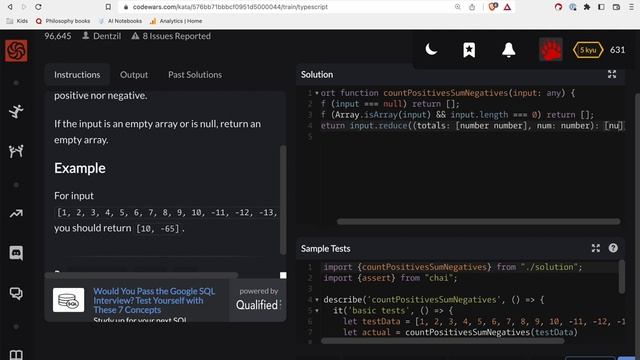Click the ad thumbnail SQL database image
The width and height of the screenshot is (640, 360).
tap(69, 300)
